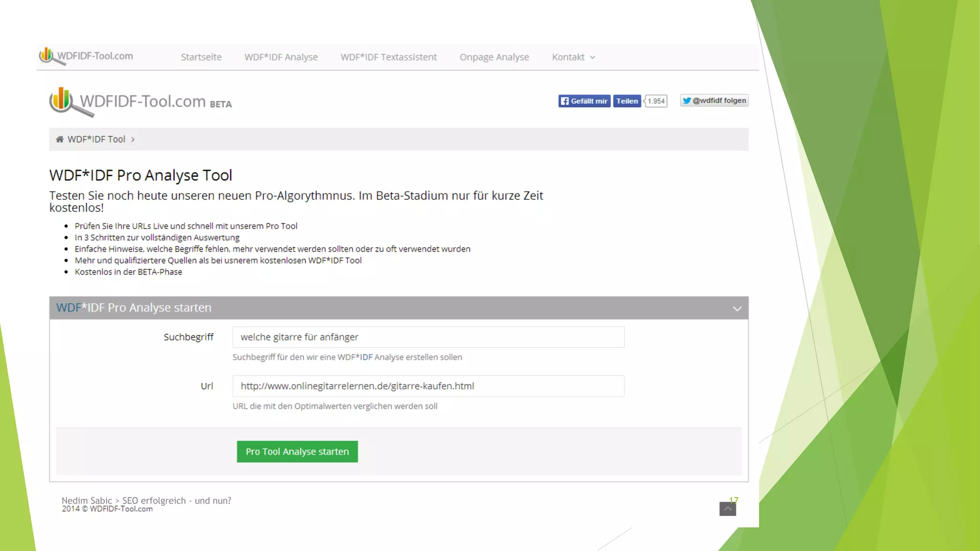Click bullet 'Mehr und qualifiziertere Quellen'
The width and height of the screenshot is (980, 551).
click(x=218, y=261)
